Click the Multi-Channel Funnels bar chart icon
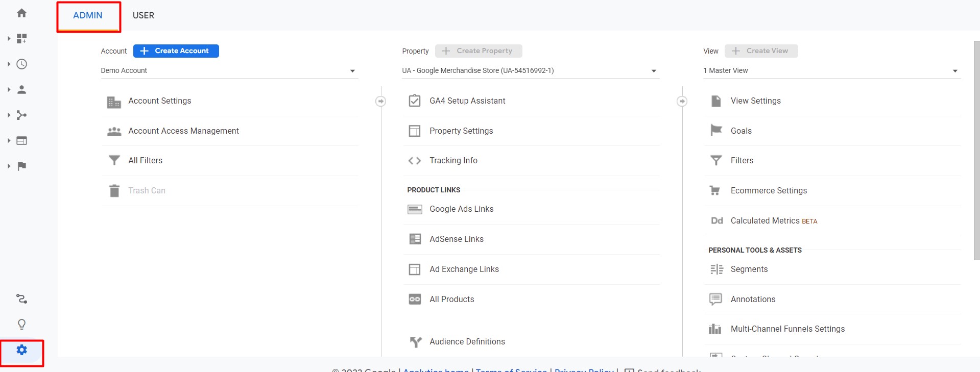This screenshot has height=372, width=980. (x=715, y=329)
